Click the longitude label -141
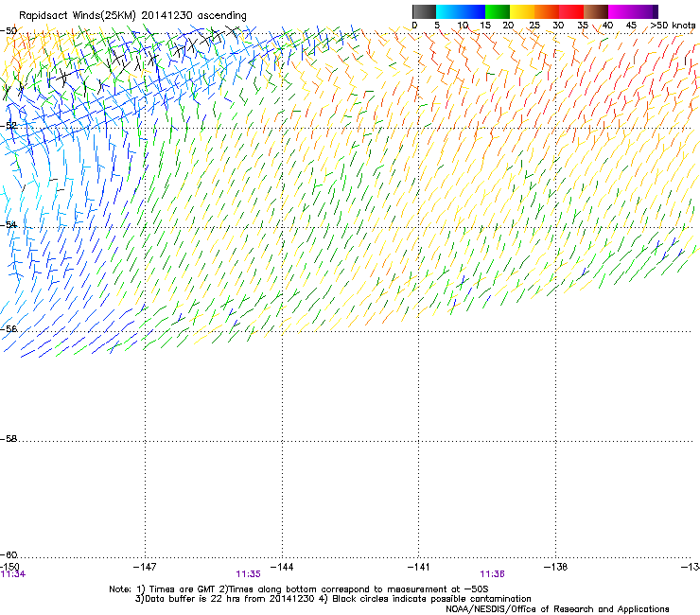This screenshot has height=615, width=700. pos(419,567)
